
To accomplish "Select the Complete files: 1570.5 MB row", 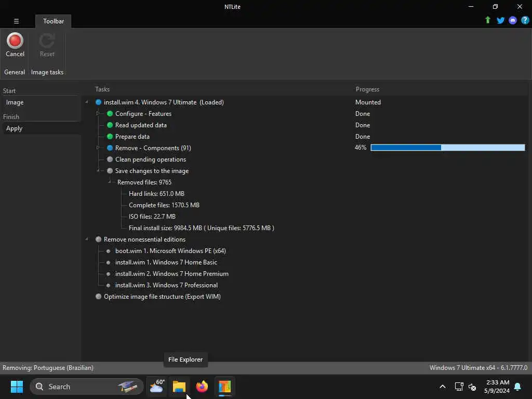I will point(164,205).
